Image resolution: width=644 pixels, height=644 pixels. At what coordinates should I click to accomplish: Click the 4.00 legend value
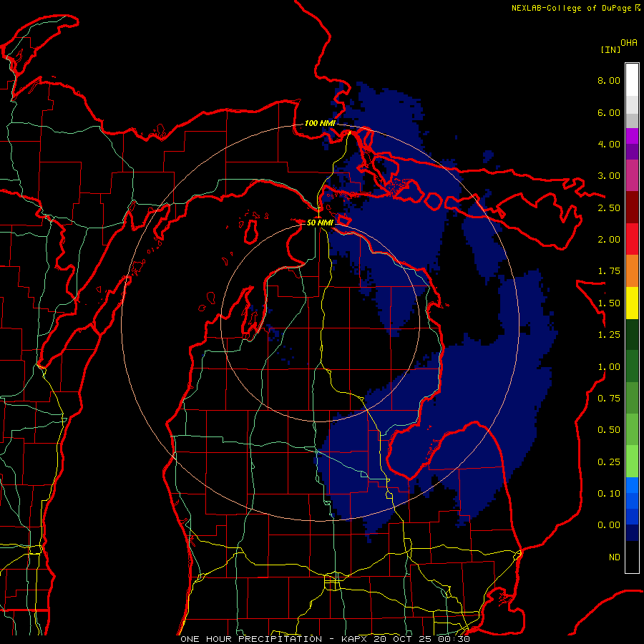pyautogui.click(x=609, y=144)
